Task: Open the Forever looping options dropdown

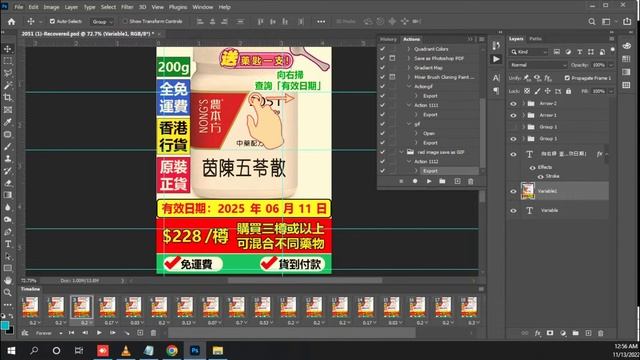Action: click(49, 333)
